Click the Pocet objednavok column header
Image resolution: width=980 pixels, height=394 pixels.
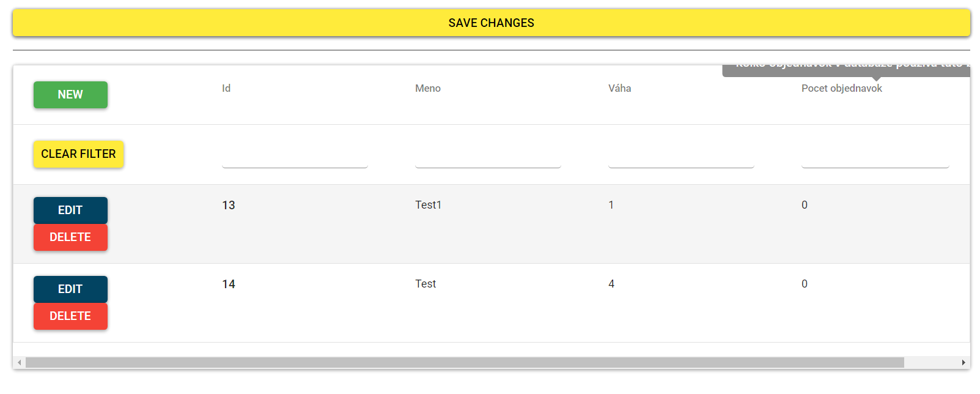pyautogui.click(x=842, y=88)
